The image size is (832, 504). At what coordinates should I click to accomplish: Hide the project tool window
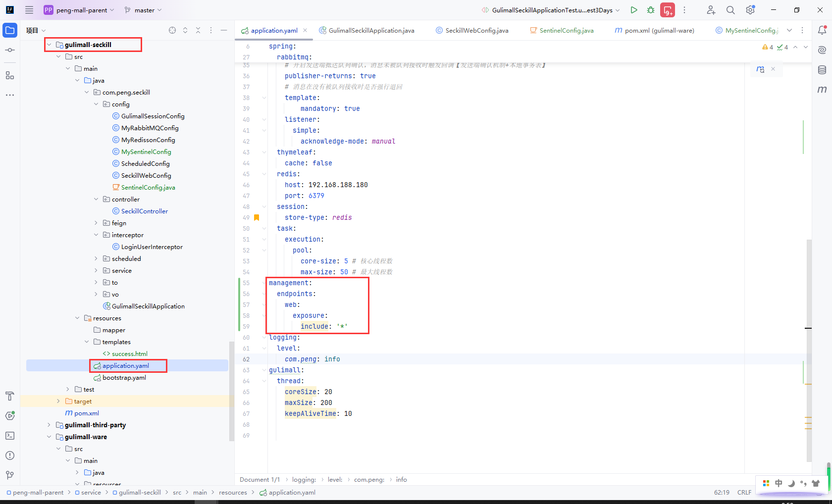pos(224,30)
